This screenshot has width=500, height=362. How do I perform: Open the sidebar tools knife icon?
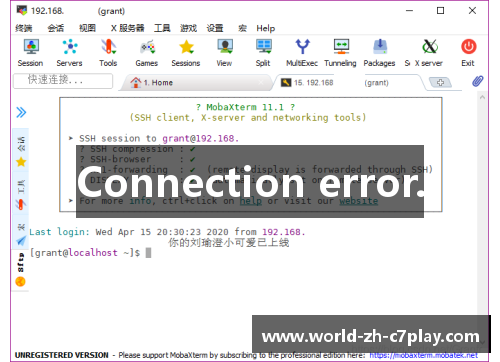[21, 204]
